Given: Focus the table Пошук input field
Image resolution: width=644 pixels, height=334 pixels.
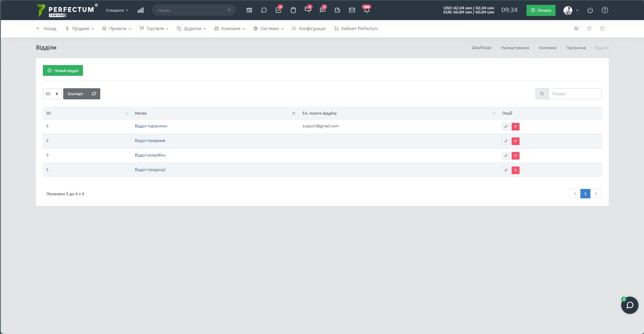Looking at the screenshot, I should click(575, 94).
